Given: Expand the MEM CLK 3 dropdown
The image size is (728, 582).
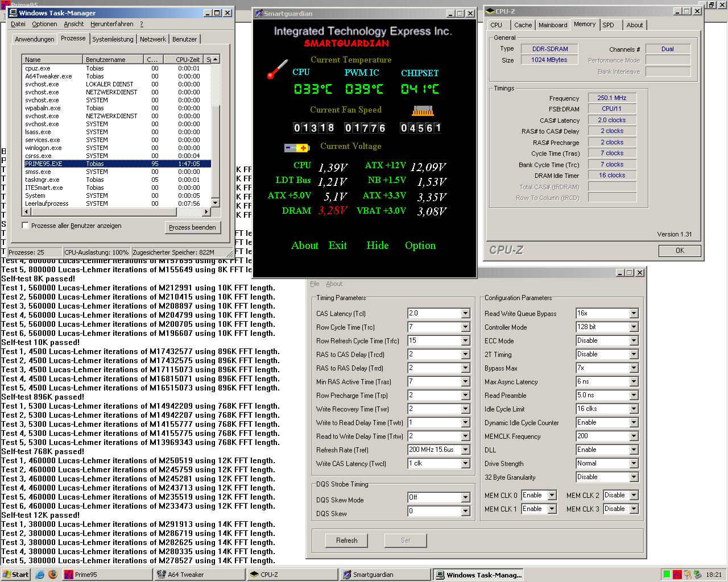Looking at the screenshot, I should coord(634,509).
